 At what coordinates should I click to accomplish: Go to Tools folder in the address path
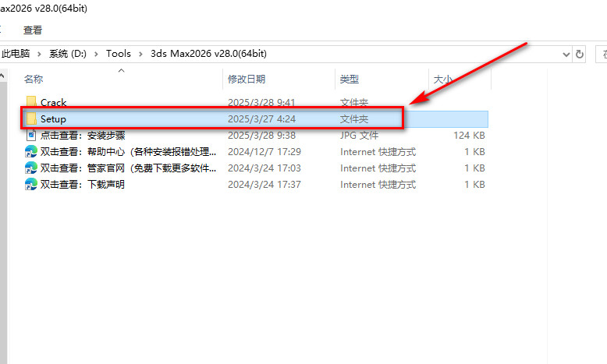tap(119, 53)
